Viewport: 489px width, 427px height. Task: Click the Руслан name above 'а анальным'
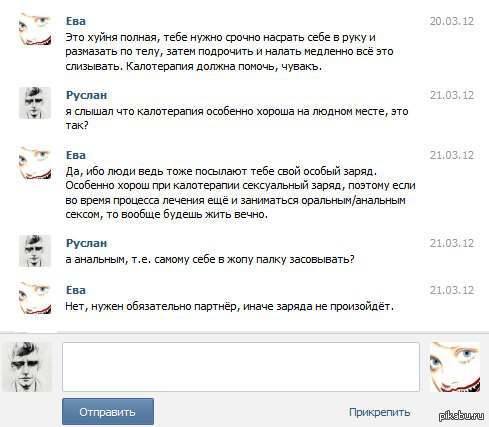(x=86, y=243)
